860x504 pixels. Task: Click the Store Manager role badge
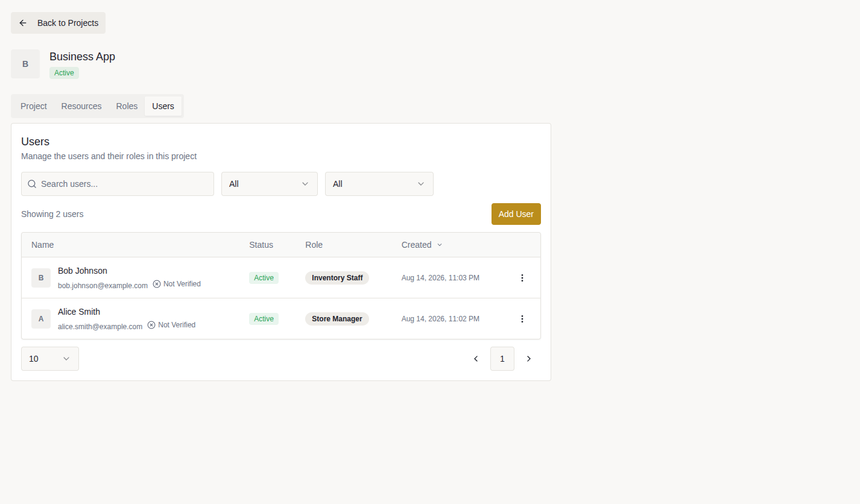pyautogui.click(x=337, y=319)
